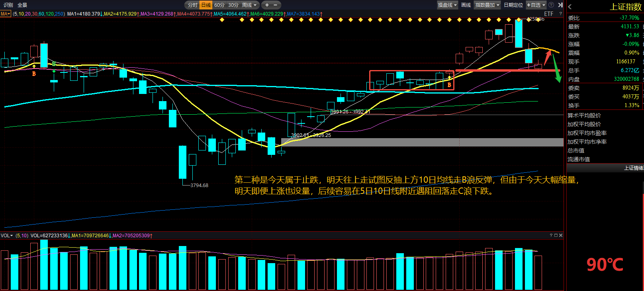The height and width of the screenshot is (291, 644).
Task: Open the +自选 watchlist dropdown
Action: (x=536, y=5)
